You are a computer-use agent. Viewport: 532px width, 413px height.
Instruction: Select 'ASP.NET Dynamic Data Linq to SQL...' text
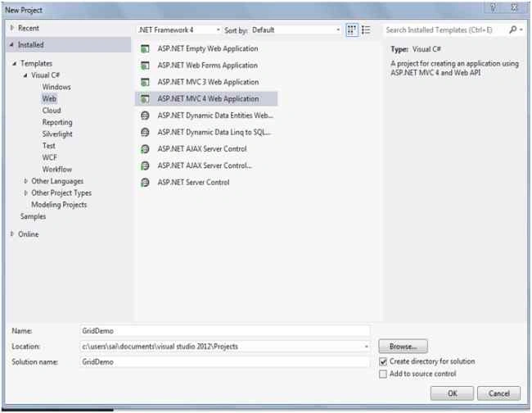click(214, 132)
